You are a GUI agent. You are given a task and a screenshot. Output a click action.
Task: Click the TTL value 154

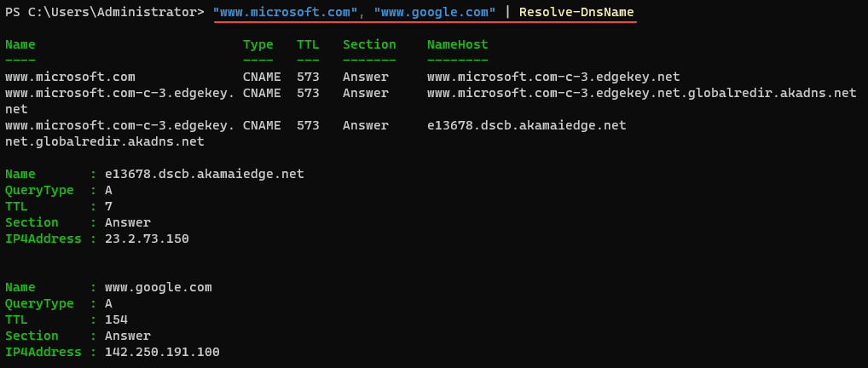(116, 319)
